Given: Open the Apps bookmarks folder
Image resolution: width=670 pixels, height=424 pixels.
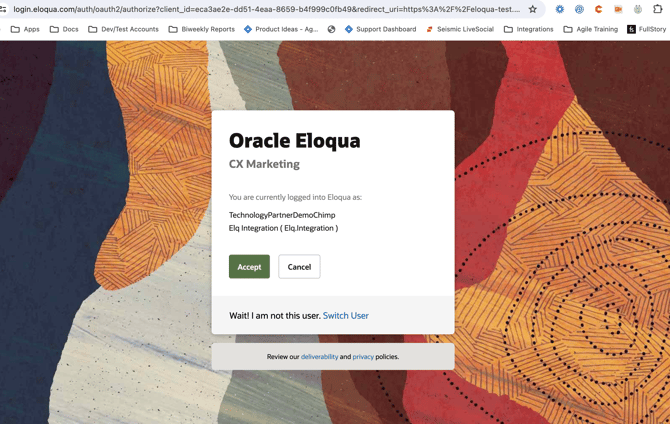Looking at the screenshot, I should point(25,29).
